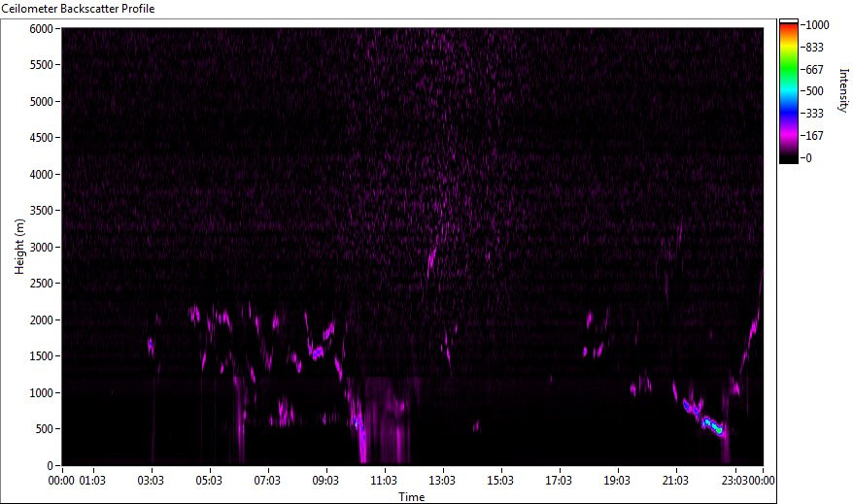This screenshot has height=504, width=853.
Task: Click the 500 height axis tick label
Action: (x=44, y=429)
